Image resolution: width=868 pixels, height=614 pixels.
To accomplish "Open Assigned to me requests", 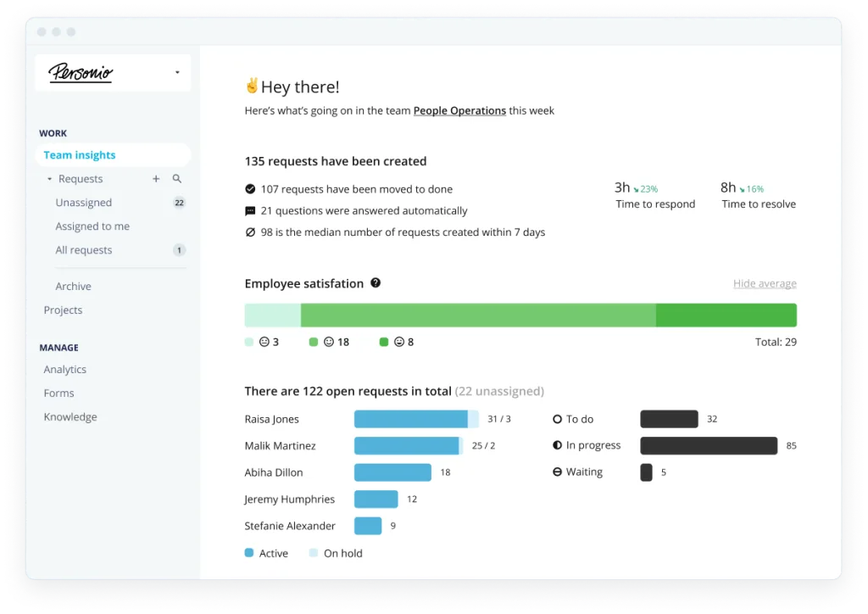I will tap(92, 226).
